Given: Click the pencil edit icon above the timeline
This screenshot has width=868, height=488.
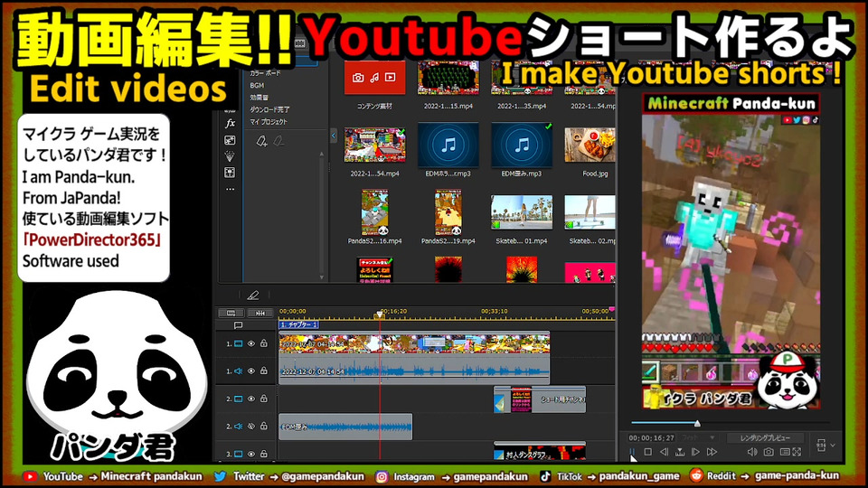Looking at the screenshot, I should (x=253, y=296).
